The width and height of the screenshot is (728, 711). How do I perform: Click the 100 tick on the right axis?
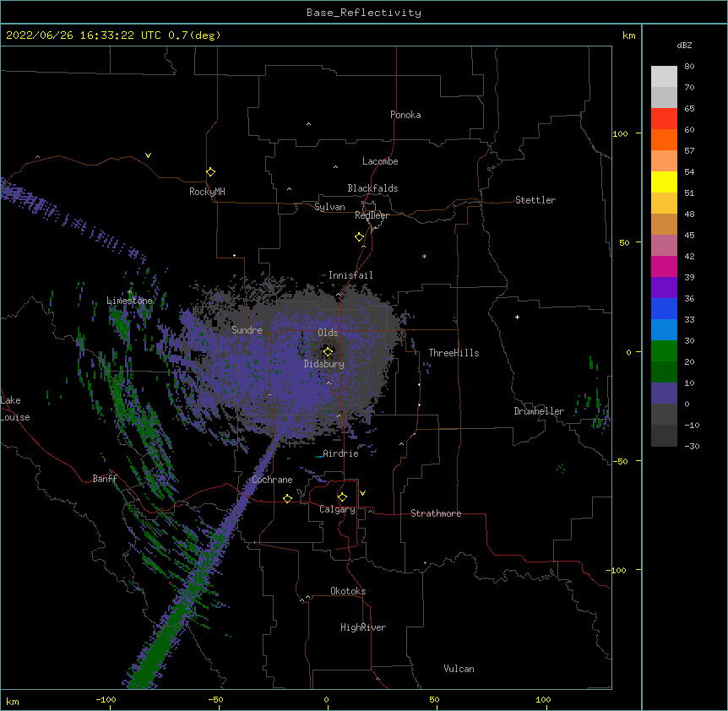point(620,133)
